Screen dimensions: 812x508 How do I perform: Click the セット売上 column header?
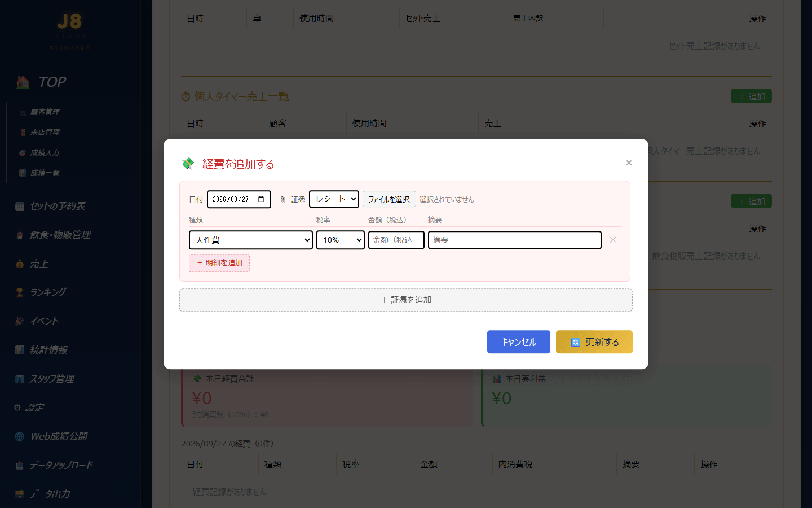pos(423,19)
